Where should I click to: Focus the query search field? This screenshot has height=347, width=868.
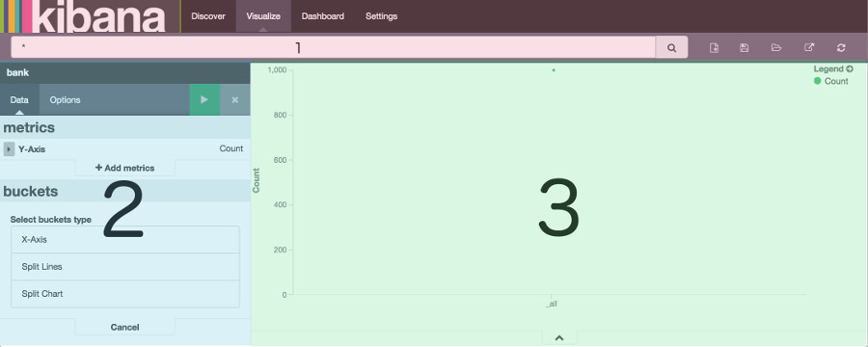click(334, 47)
